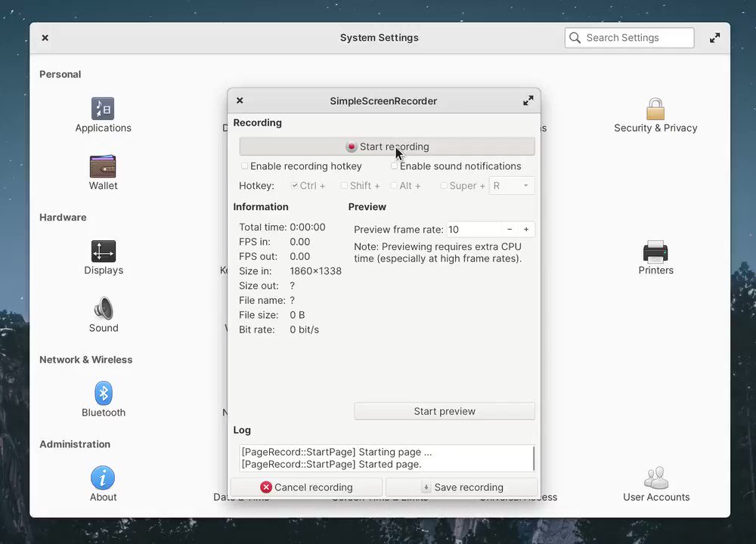Enable sound notifications checkbox
The image size is (756, 544).
[394, 165]
